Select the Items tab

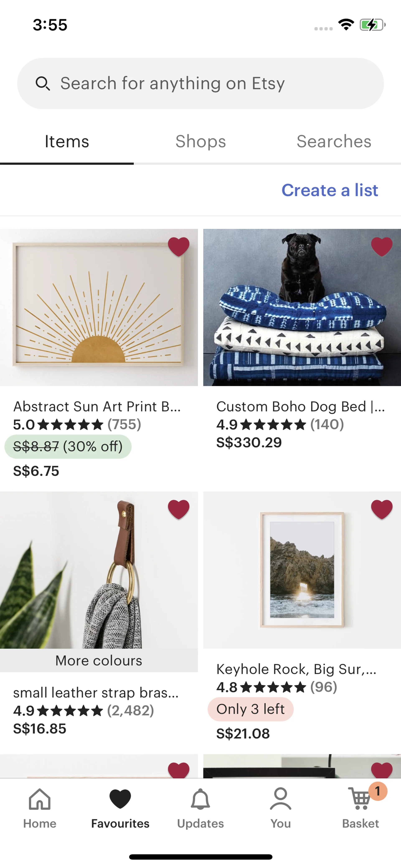(67, 142)
